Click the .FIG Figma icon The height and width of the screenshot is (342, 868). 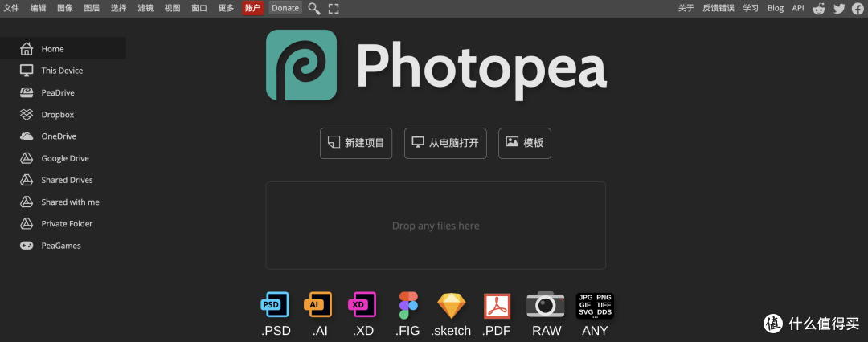coord(408,305)
